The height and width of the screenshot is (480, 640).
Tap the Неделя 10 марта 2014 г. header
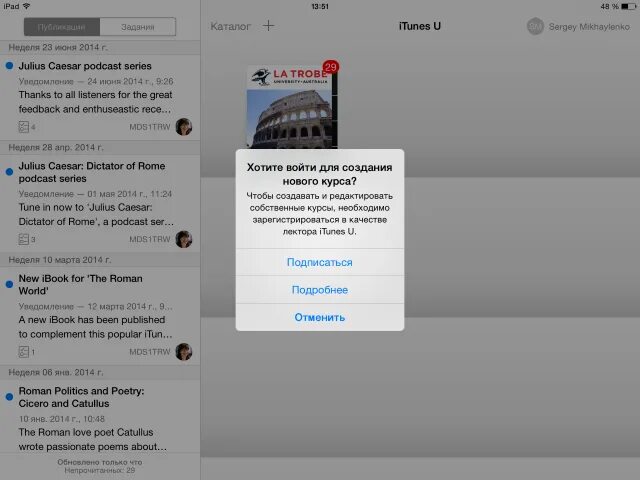pyautogui.click(x=100, y=260)
